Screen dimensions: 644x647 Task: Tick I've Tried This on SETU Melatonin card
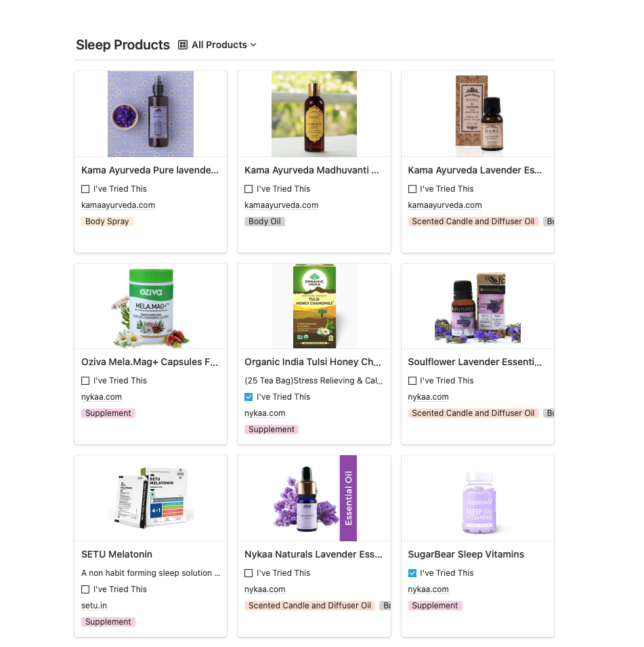pos(85,589)
